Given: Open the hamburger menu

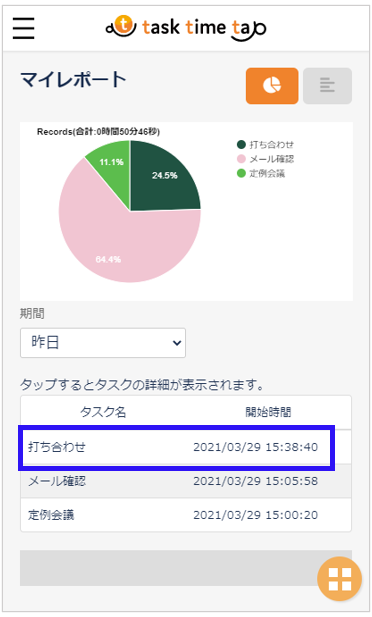Looking at the screenshot, I should [x=24, y=28].
